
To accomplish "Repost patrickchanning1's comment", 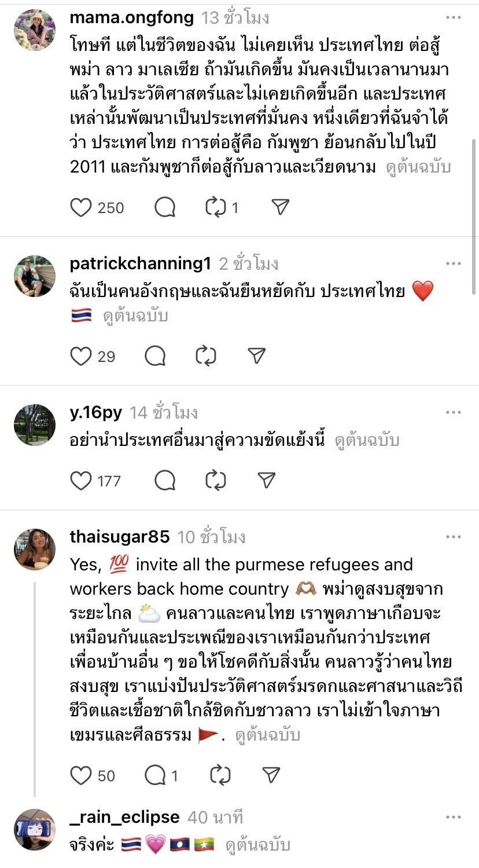I will tap(206, 356).
